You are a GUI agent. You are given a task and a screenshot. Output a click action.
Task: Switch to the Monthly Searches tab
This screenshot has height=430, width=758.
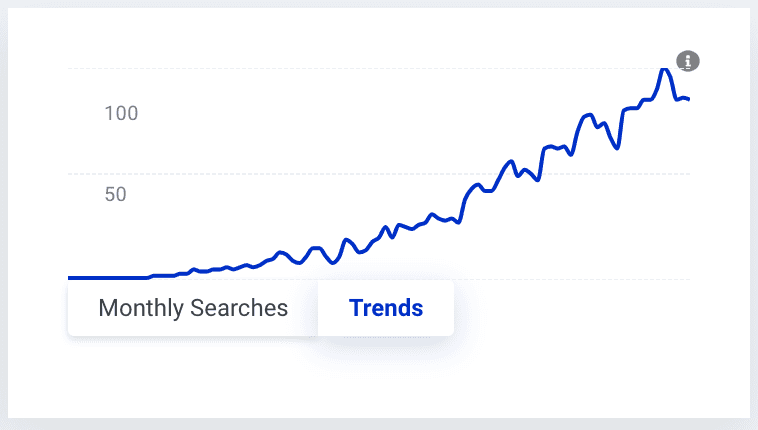coord(193,308)
